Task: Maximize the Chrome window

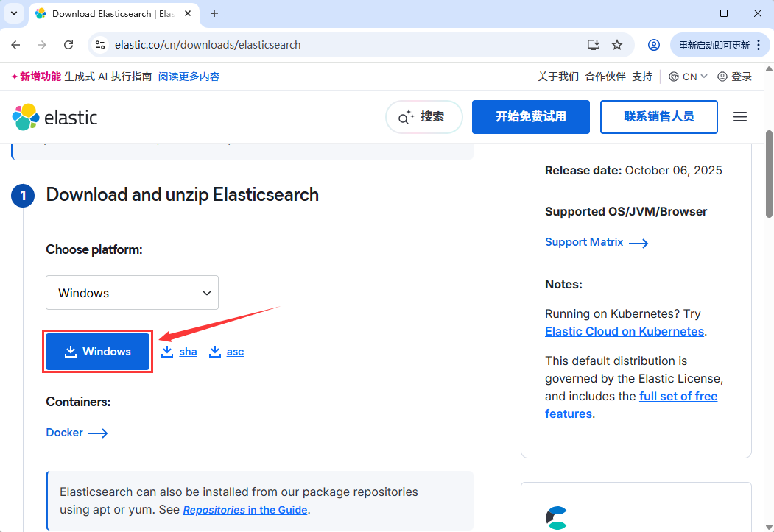Action: tap(724, 13)
